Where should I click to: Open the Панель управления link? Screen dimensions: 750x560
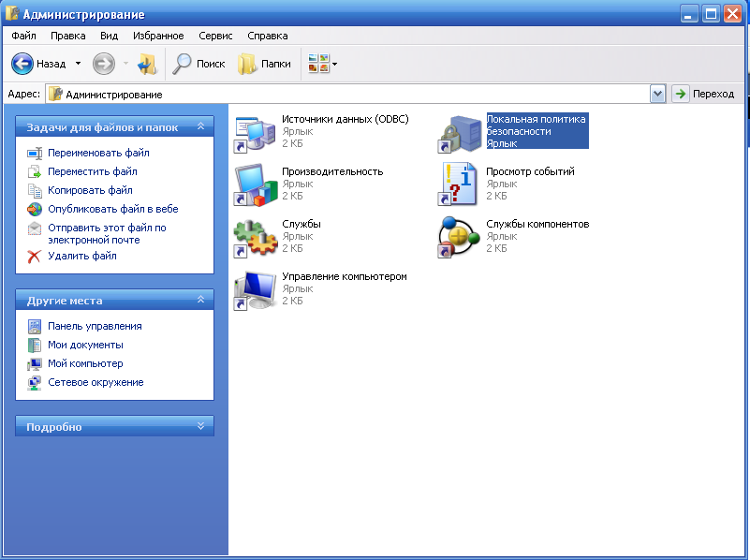95,326
